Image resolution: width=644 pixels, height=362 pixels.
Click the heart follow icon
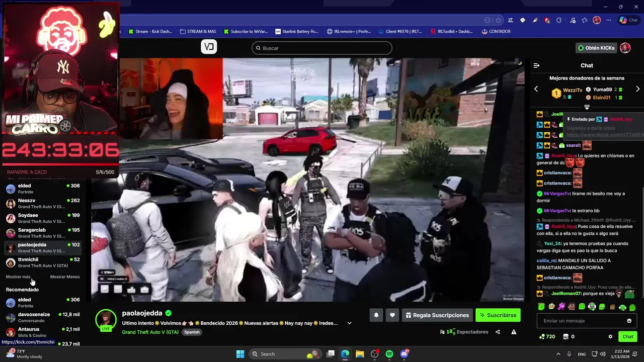point(392,315)
